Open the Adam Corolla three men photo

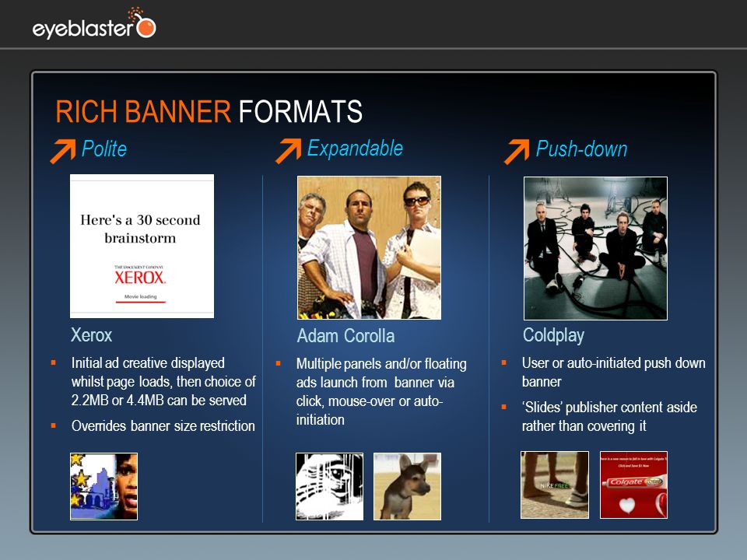(369, 247)
